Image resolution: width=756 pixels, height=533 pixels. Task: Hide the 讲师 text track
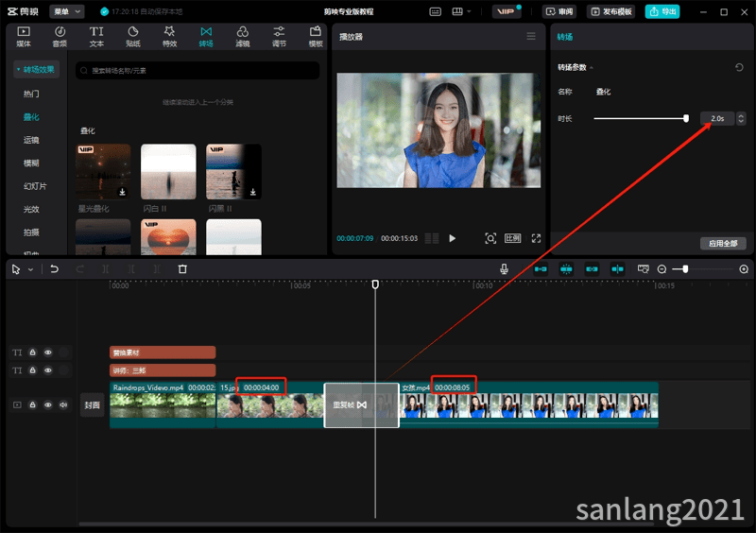click(x=48, y=370)
